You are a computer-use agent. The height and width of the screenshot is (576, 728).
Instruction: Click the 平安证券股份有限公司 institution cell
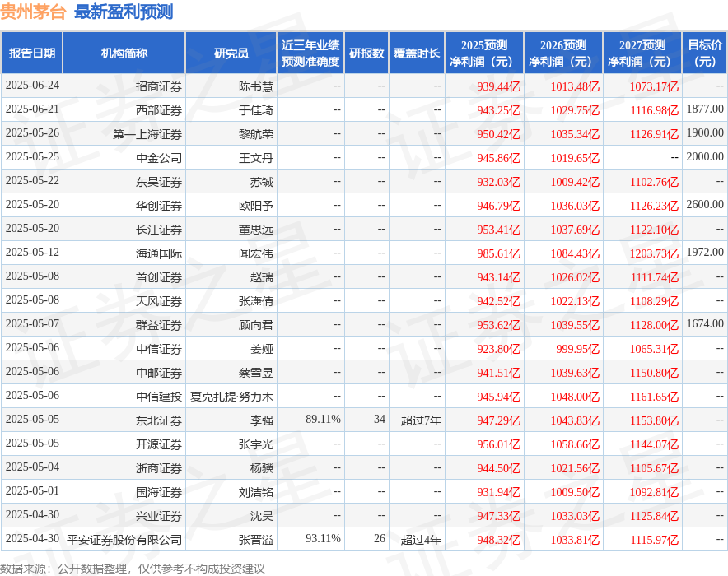pyautogui.click(x=124, y=541)
